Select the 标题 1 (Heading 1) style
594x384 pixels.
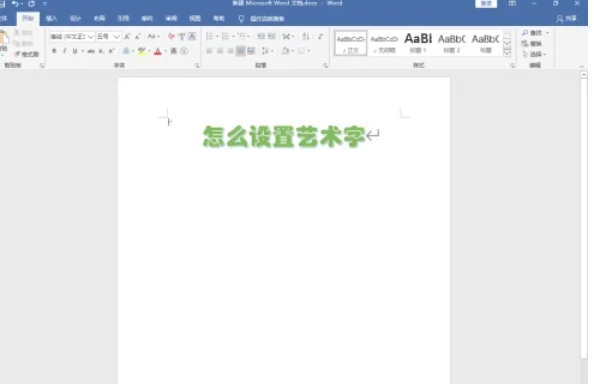click(x=418, y=43)
